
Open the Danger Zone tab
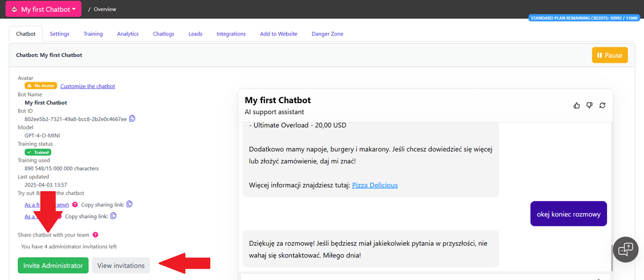coord(327,34)
